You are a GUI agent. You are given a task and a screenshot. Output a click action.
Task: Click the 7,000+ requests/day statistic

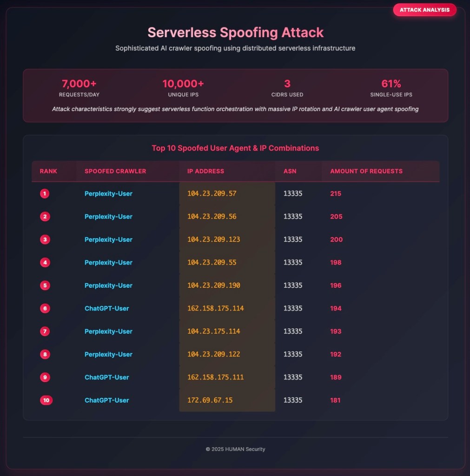79,88
